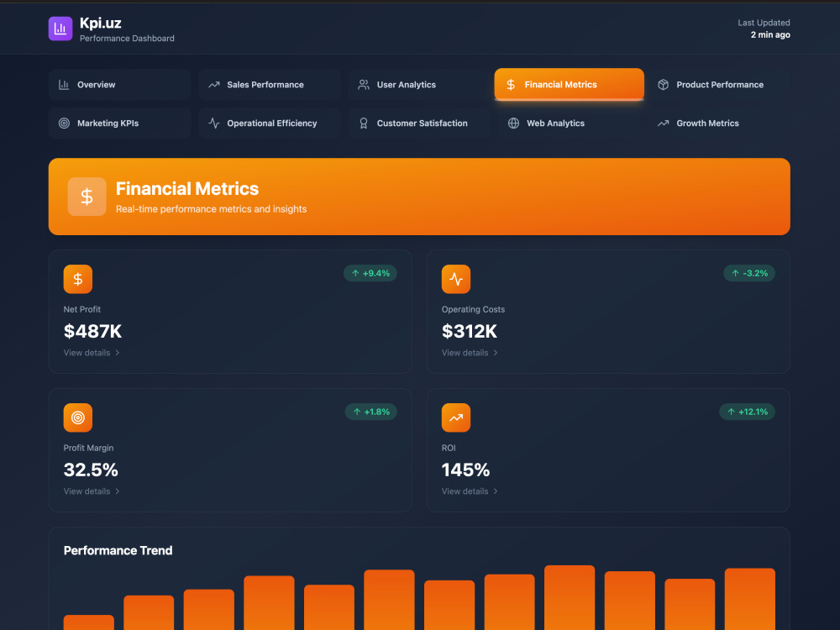Switch to the Sales Performance tab

pos(270,85)
